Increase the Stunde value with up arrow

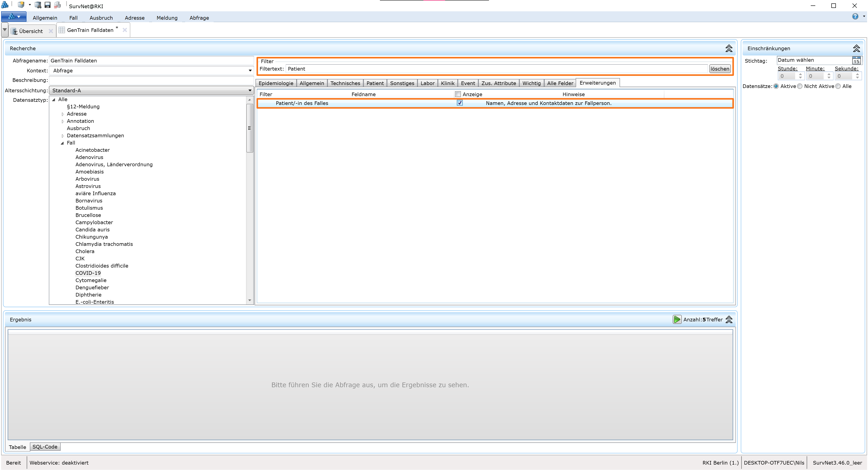pyautogui.click(x=800, y=74)
